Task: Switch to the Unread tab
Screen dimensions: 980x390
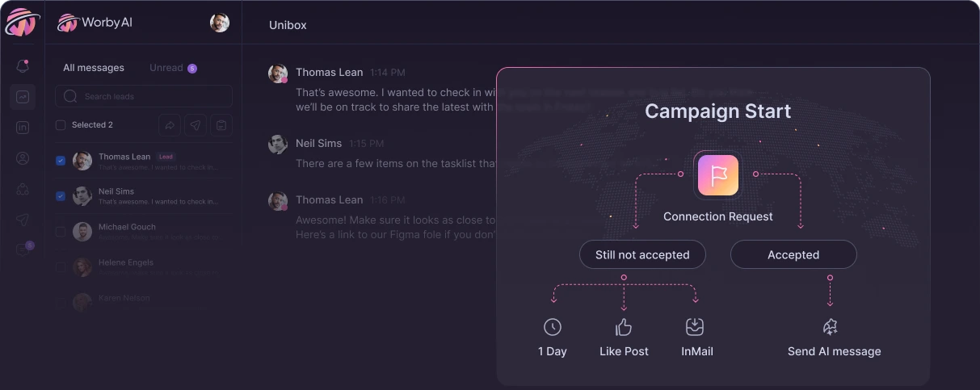Action: click(x=166, y=68)
